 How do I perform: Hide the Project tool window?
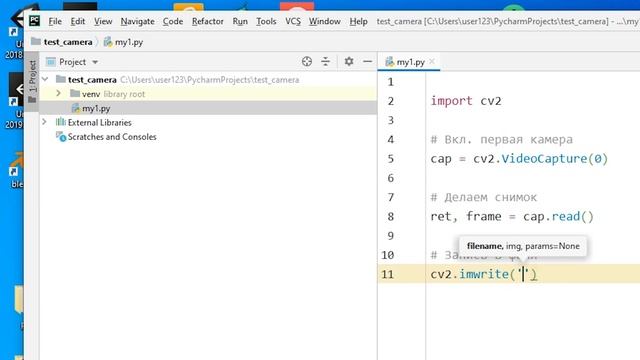367,62
